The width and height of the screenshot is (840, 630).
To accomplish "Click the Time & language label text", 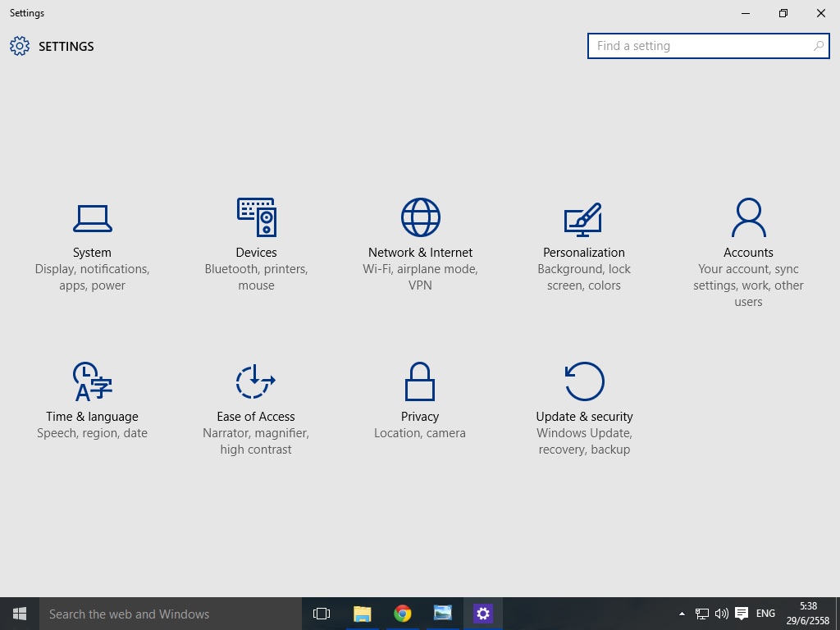I will point(92,416).
